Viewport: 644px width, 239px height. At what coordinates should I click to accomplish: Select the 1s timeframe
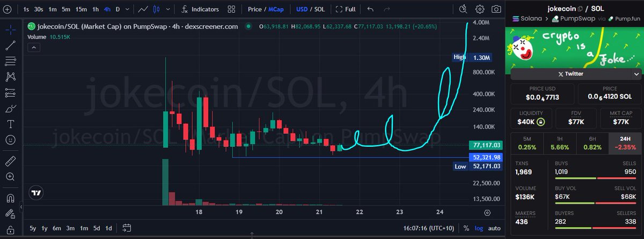click(26, 9)
